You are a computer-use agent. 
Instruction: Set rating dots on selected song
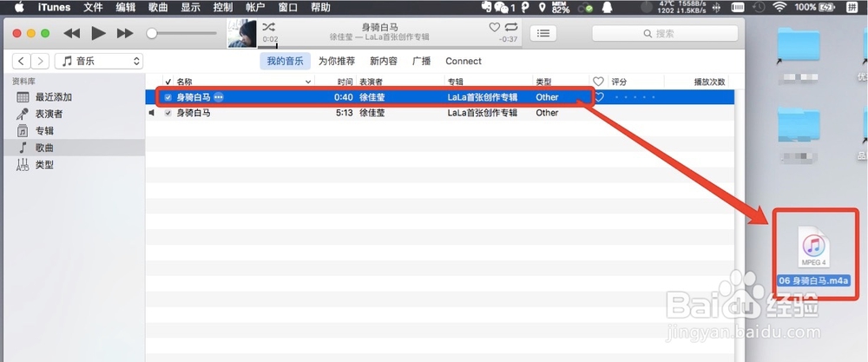point(635,97)
